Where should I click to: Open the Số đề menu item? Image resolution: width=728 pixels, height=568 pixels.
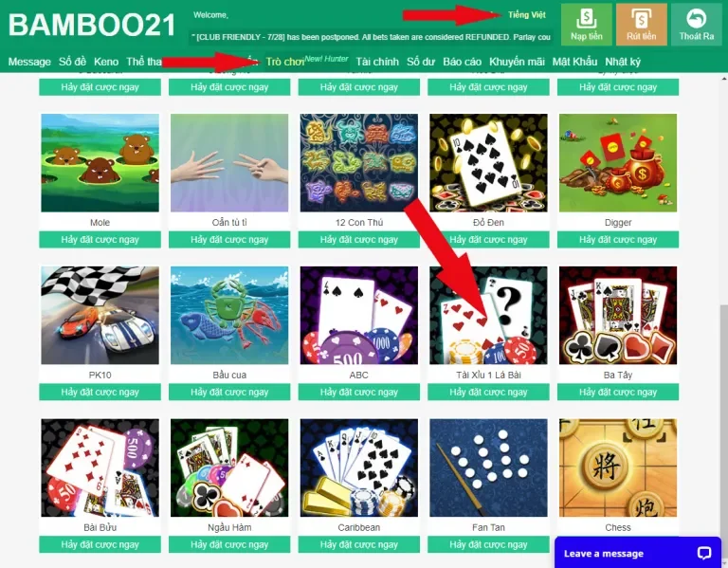[x=72, y=62]
